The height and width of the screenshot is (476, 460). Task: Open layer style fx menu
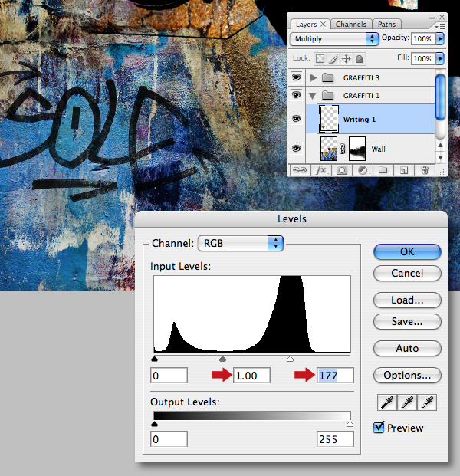coord(321,170)
